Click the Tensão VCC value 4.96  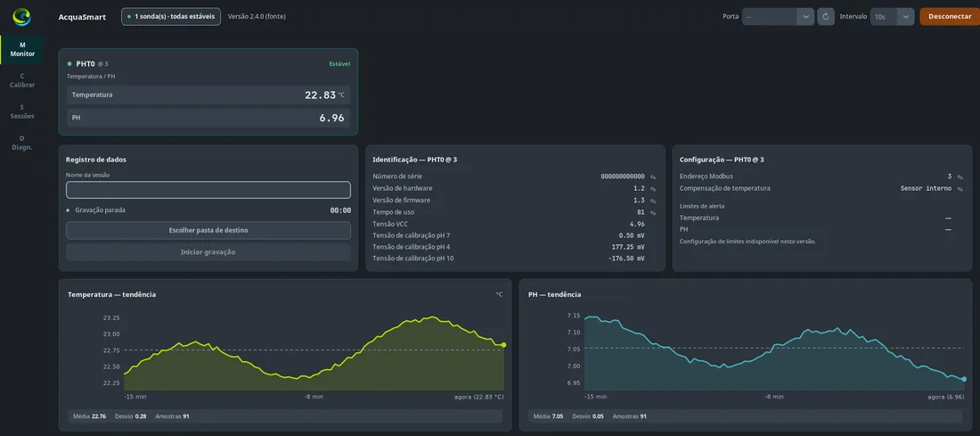click(638, 224)
